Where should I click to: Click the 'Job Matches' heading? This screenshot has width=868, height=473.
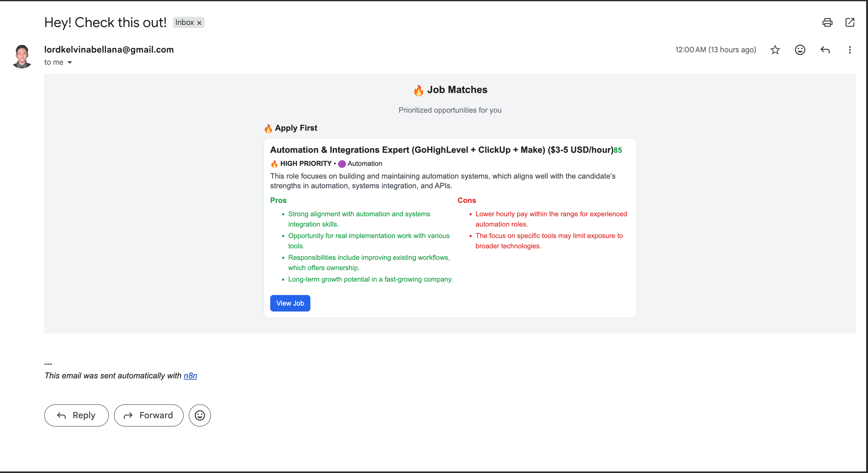(457, 90)
